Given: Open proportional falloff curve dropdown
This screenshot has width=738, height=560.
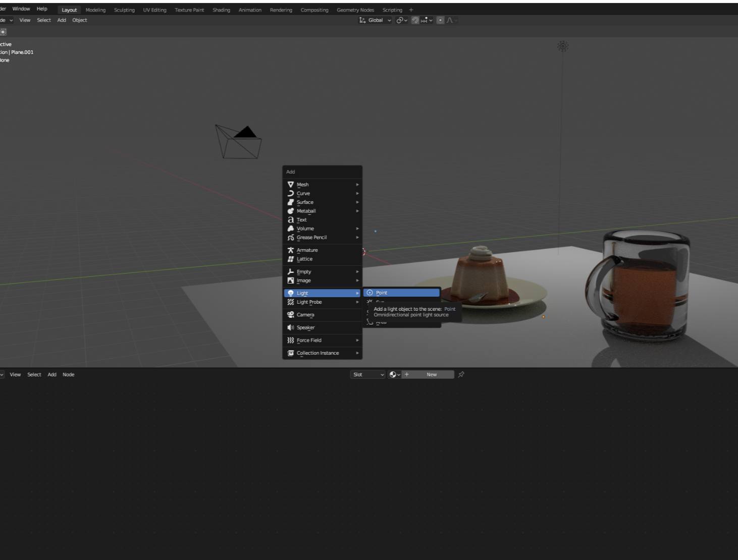Looking at the screenshot, I should 452,20.
